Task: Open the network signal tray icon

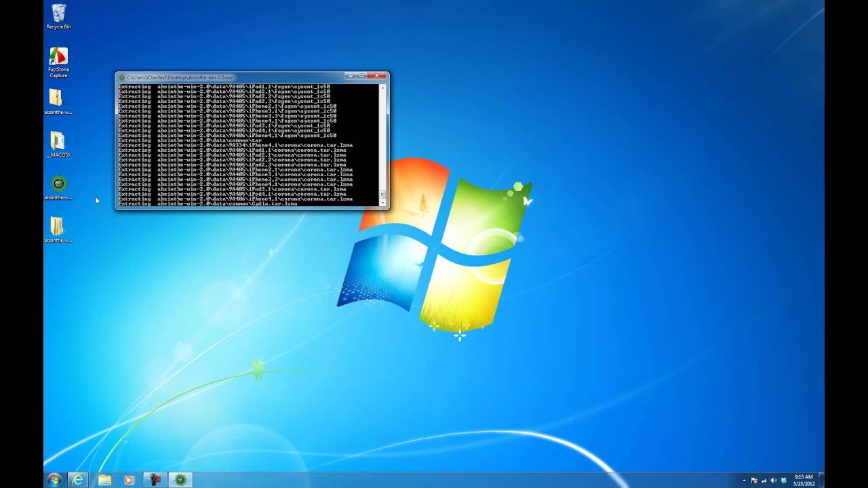Action: (x=764, y=480)
